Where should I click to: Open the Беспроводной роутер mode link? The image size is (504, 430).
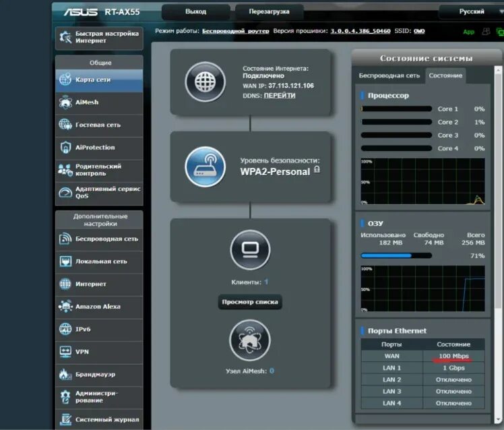point(235,31)
